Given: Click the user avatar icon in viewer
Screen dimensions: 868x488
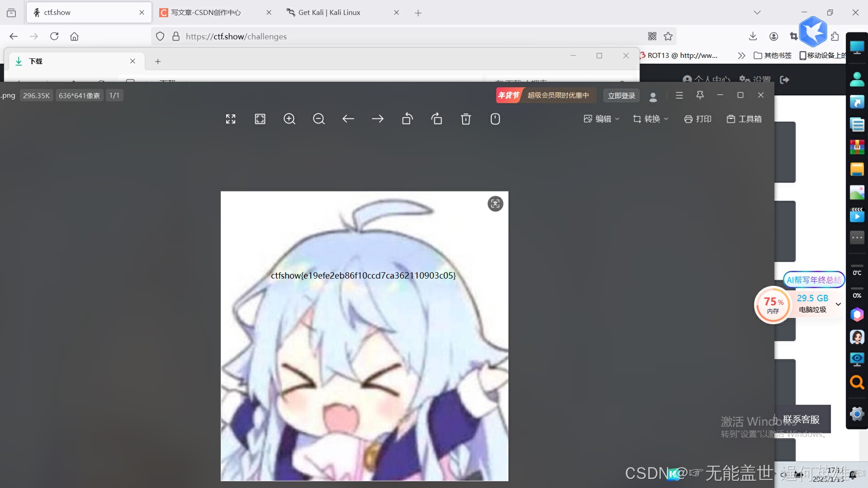Looking at the screenshot, I should [653, 96].
